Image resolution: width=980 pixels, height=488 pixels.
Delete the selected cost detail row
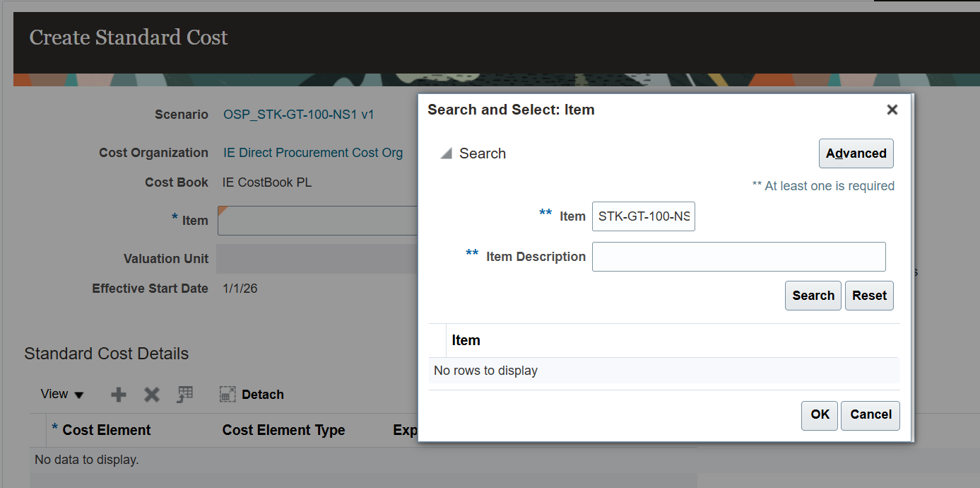click(152, 395)
